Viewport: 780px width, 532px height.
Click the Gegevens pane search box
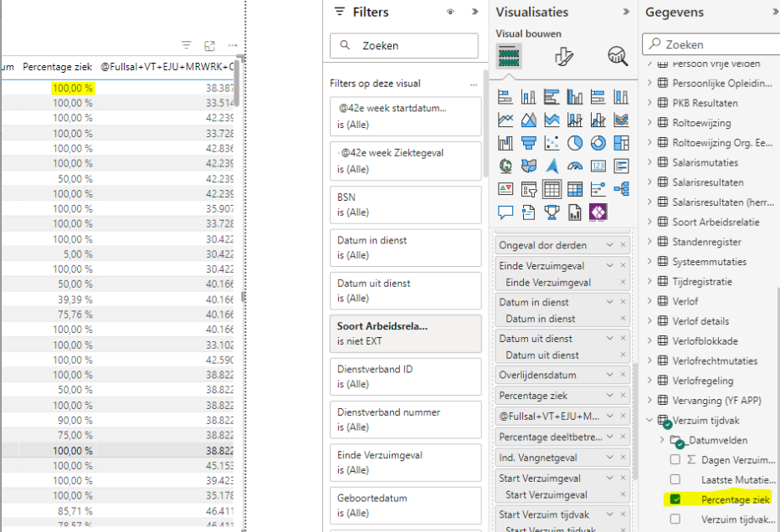click(x=711, y=44)
